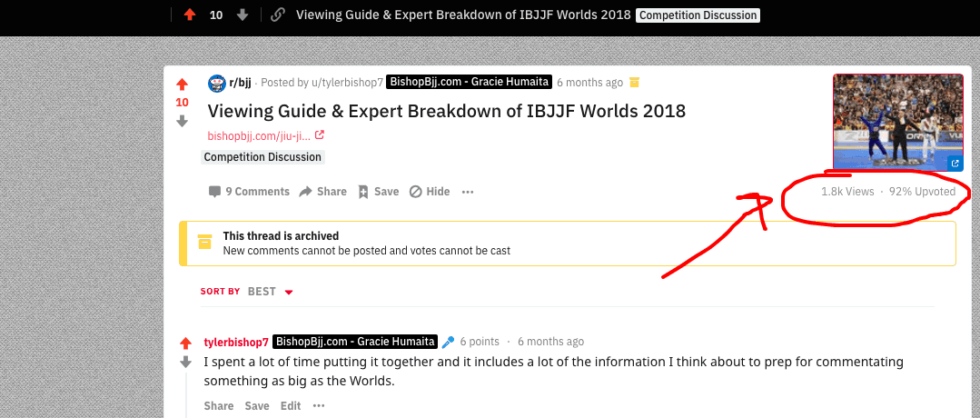Click the microphone OP icon beside the comment flair
980x418 pixels.
448,342
